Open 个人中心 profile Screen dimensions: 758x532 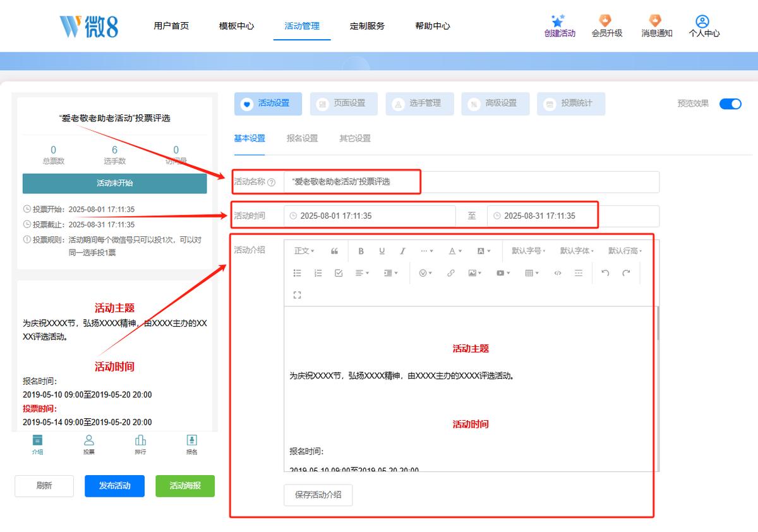coord(704,27)
